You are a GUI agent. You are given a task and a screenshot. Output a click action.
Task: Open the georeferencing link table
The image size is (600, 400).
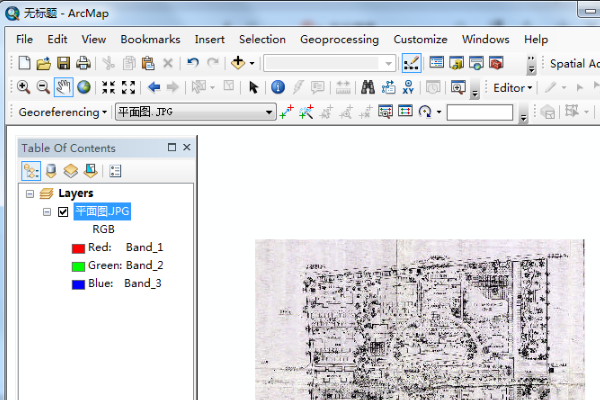pyautogui.click(x=405, y=111)
